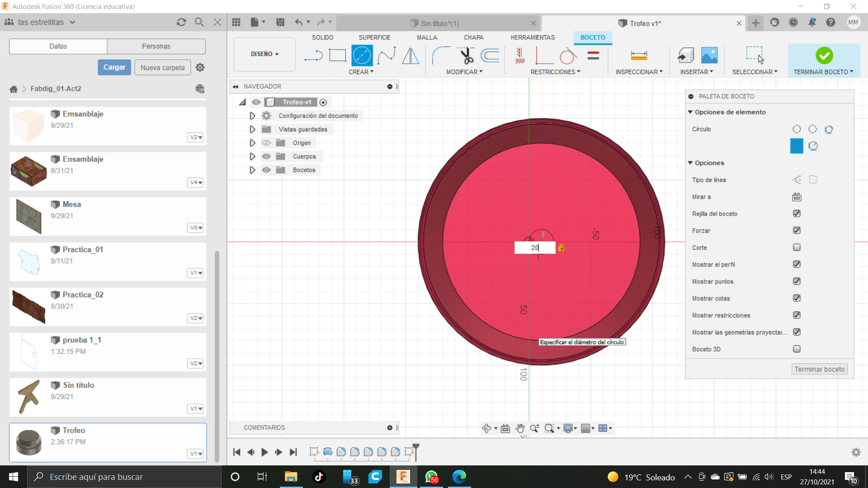
Task: Toggle visibility of Cuerpos folder
Action: [x=266, y=156]
